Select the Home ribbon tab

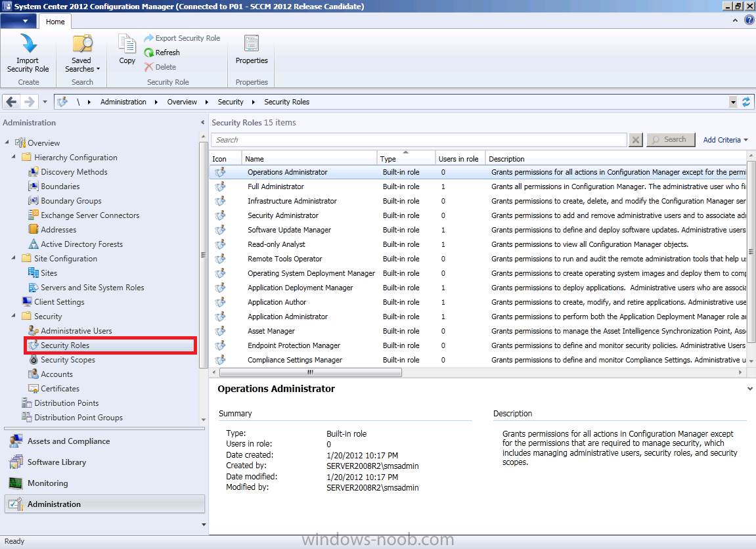[55, 22]
